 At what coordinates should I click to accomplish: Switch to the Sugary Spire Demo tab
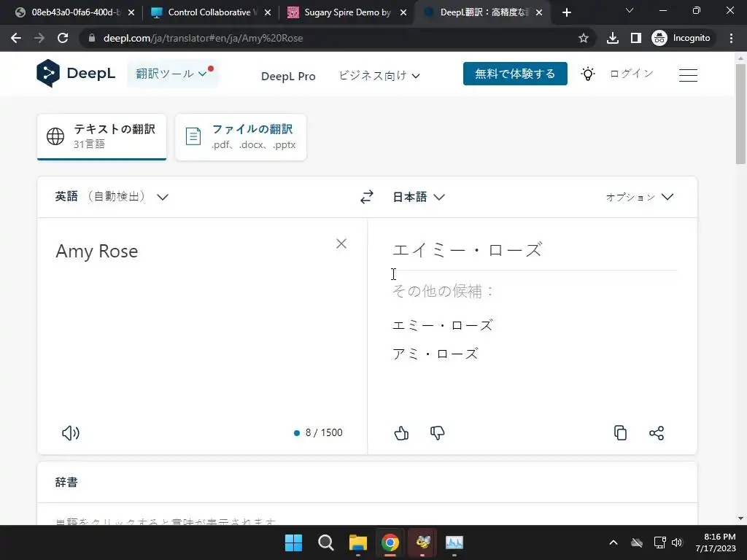pos(347,12)
